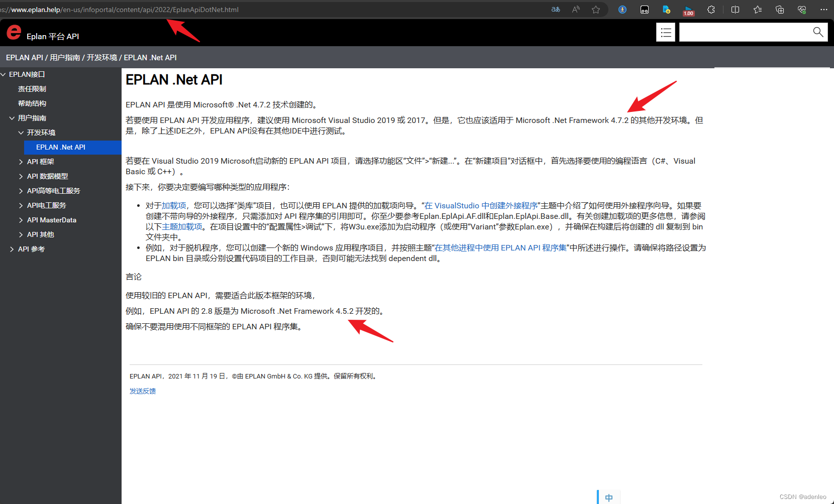Open the collections panel
The width and height of the screenshot is (834, 504).
(x=780, y=10)
